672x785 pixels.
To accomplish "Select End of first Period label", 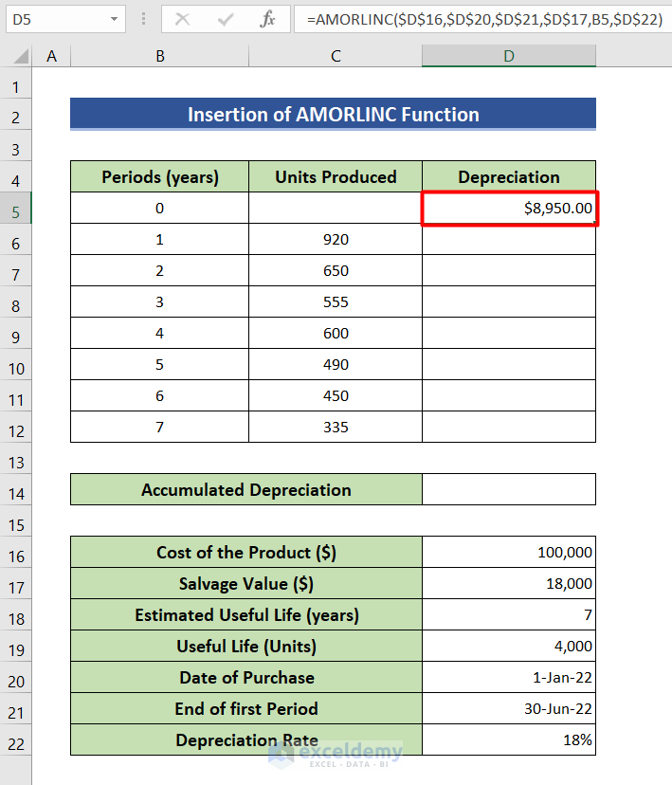I will coord(246,709).
